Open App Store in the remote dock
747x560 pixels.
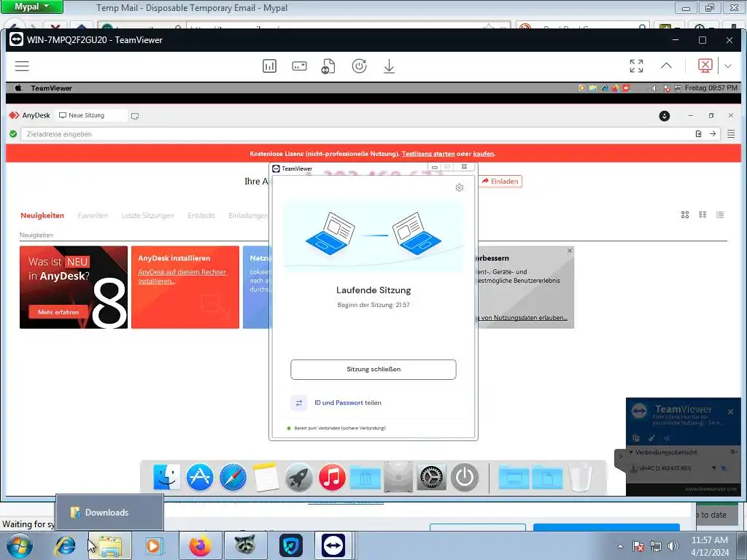coord(200,477)
